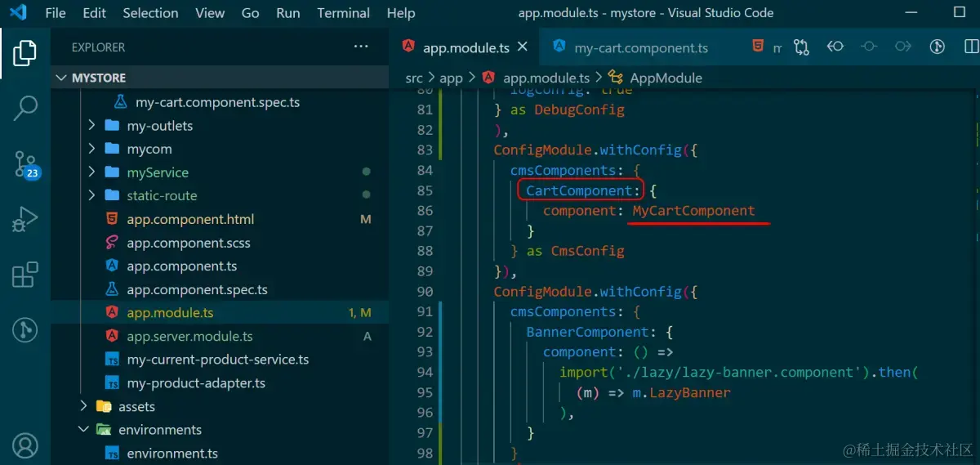Open the View menu
The image size is (980, 465).
210,13
